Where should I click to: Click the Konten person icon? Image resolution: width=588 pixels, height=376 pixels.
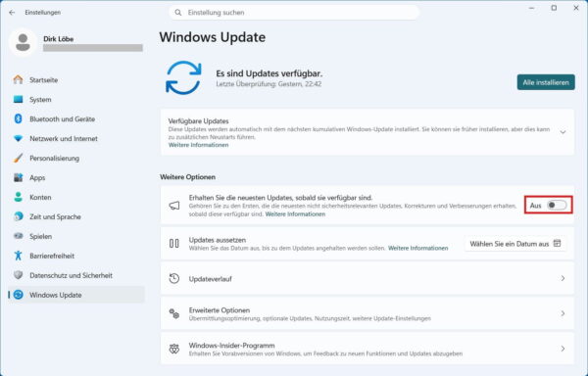18,197
